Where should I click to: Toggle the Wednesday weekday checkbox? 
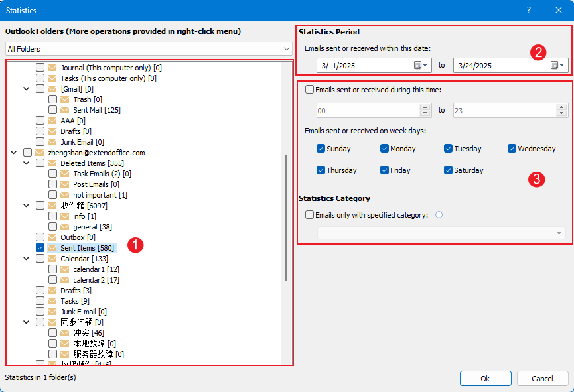[x=512, y=149]
